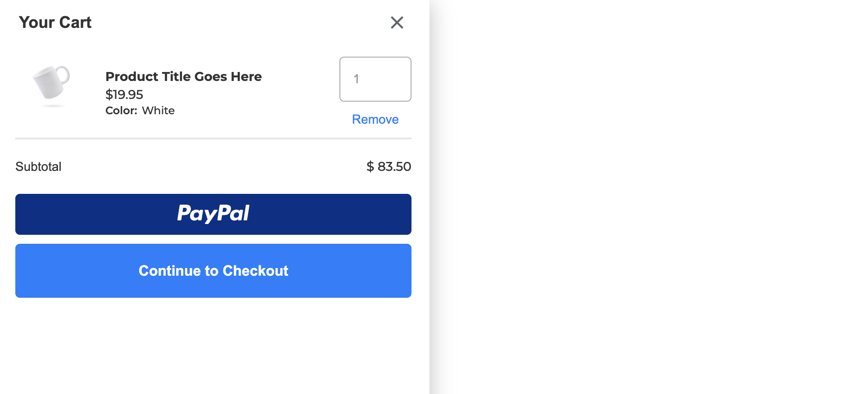
Task: Select the $19.95 item price text
Action: pos(124,94)
